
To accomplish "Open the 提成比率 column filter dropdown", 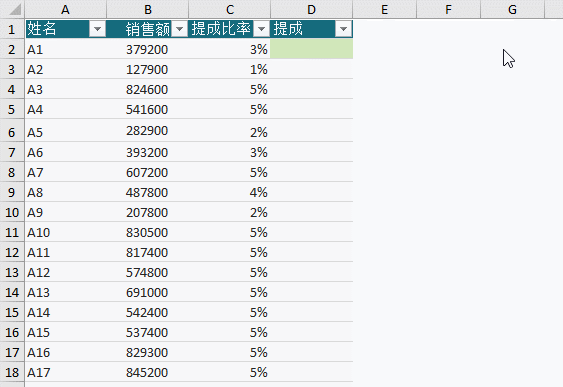I will (x=261, y=29).
